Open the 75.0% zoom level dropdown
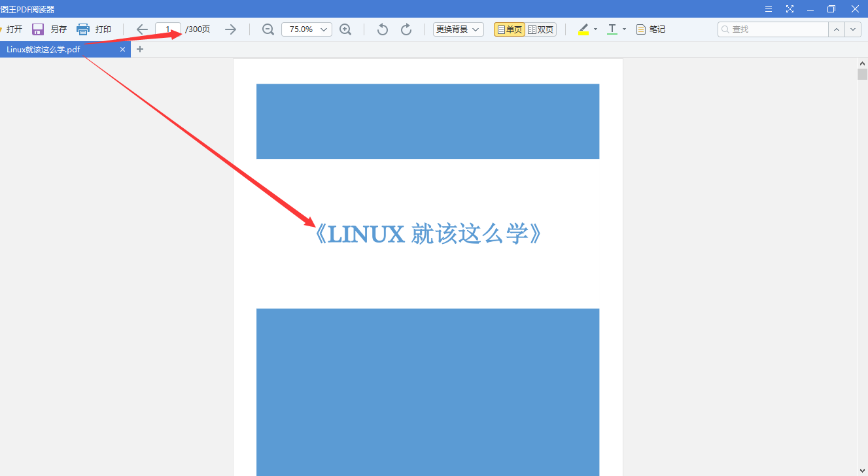The width and height of the screenshot is (868, 476). pyautogui.click(x=307, y=29)
